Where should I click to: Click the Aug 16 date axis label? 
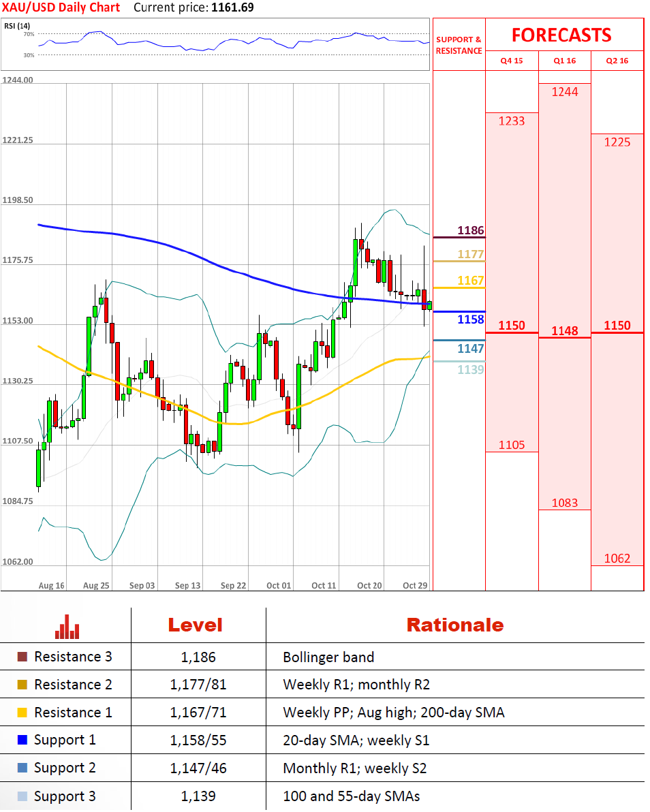[x=51, y=586]
